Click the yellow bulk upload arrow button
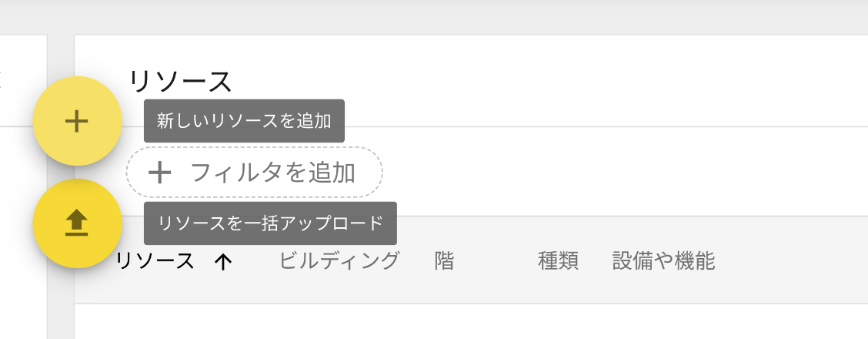 tap(77, 223)
